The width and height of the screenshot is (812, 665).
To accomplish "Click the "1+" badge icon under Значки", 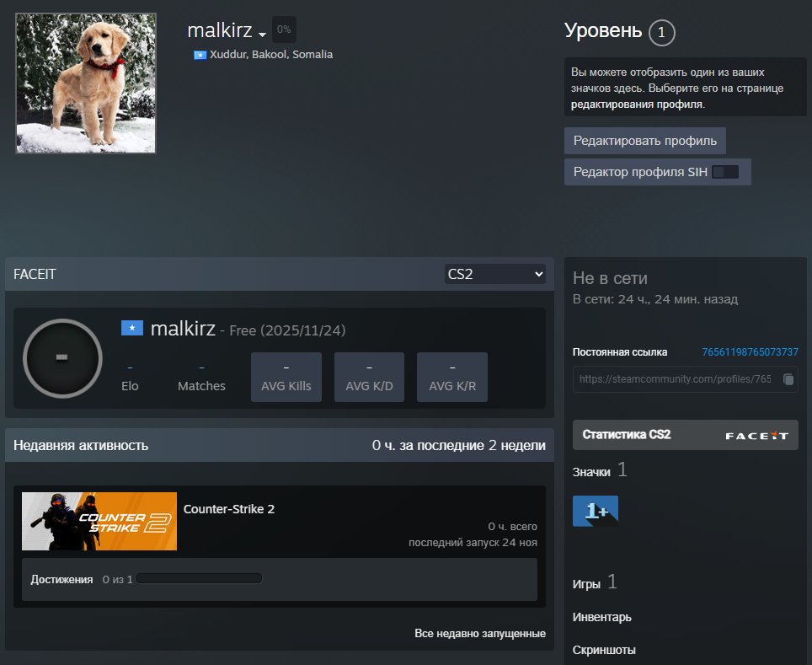I will click(595, 510).
